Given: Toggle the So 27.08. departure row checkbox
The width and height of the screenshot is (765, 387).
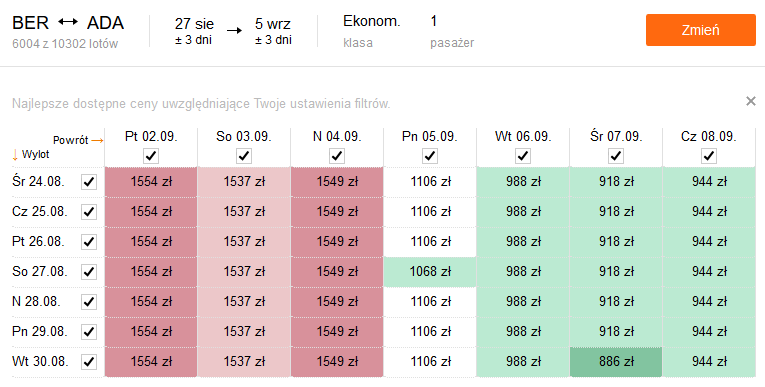Looking at the screenshot, I should [x=89, y=271].
